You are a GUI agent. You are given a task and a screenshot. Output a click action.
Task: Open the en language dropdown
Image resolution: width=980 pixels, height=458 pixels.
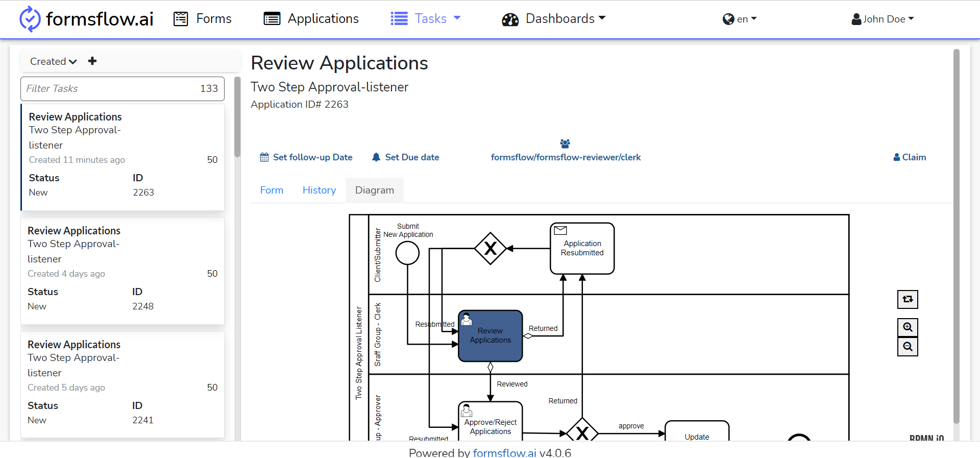740,19
